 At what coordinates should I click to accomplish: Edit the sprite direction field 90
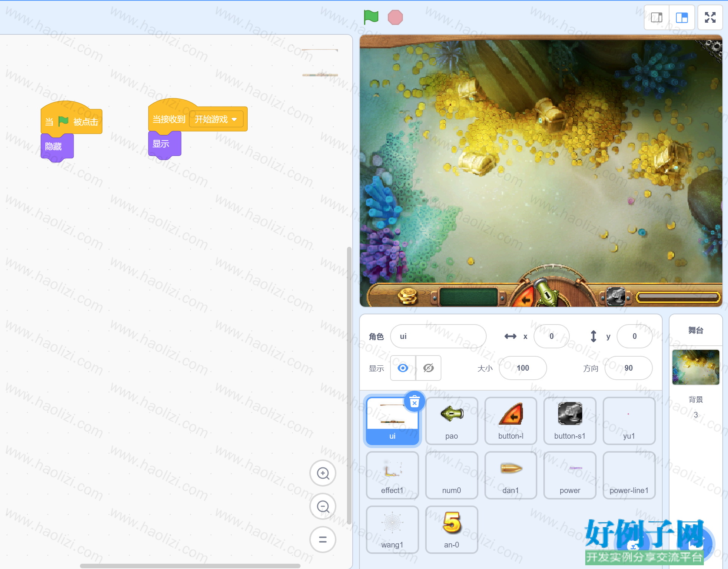tap(628, 368)
